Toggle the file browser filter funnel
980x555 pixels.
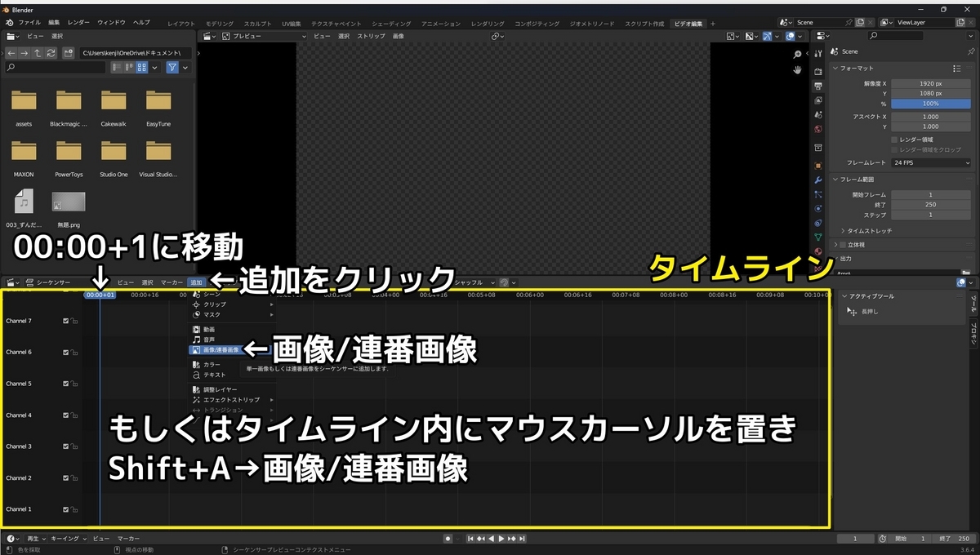[x=172, y=68]
